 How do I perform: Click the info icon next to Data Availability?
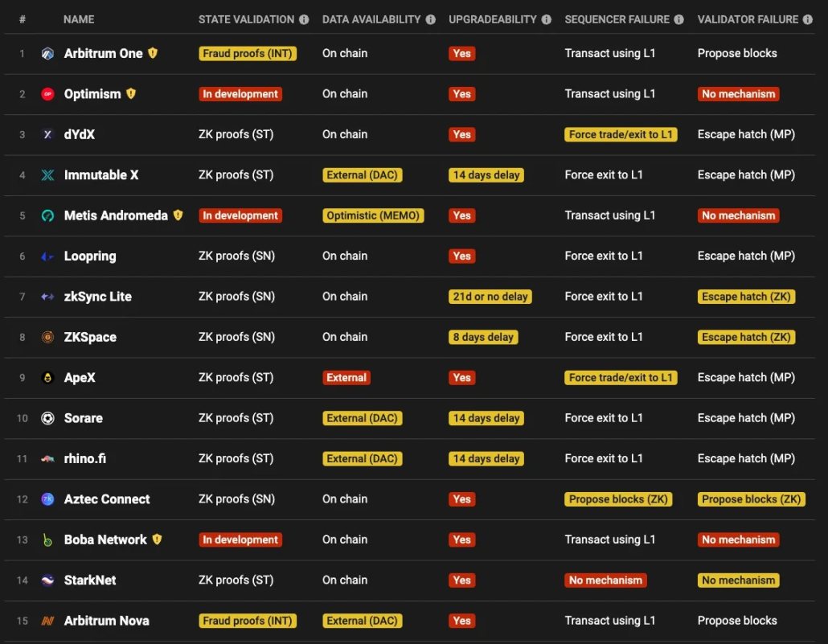pyautogui.click(x=431, y=19)
